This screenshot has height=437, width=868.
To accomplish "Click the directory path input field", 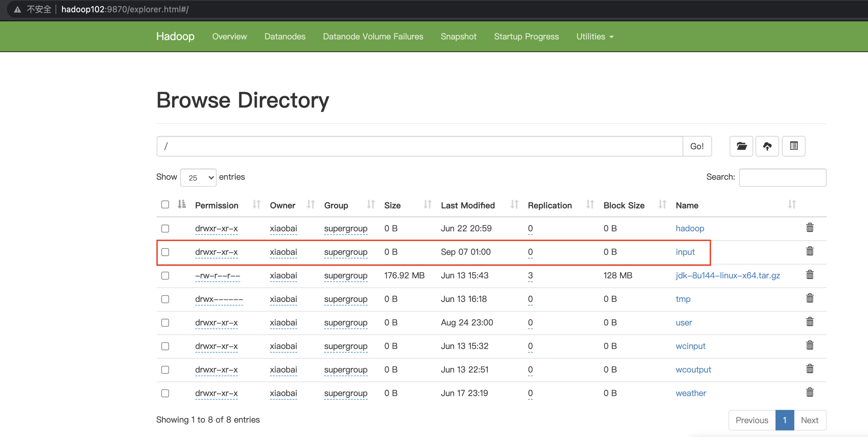I will click(x=420, y=146).
